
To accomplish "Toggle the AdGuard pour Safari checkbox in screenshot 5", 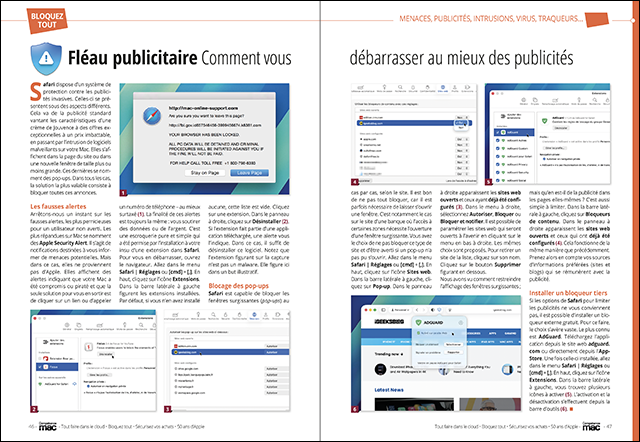I will click(x=498, y=156).
